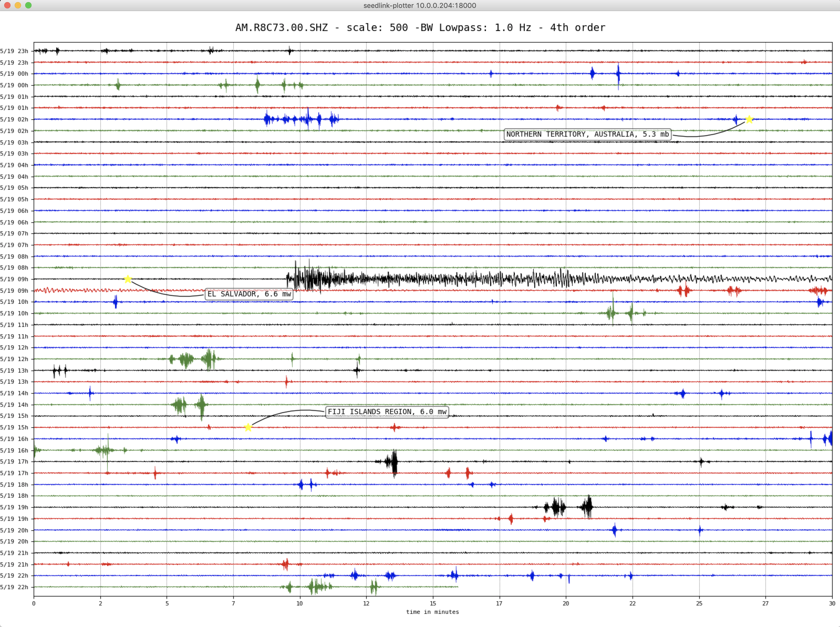The width and height of the screenshot is (840, 627).
Task: Minimize the window using the yellow button
Action: click(18, 5)
